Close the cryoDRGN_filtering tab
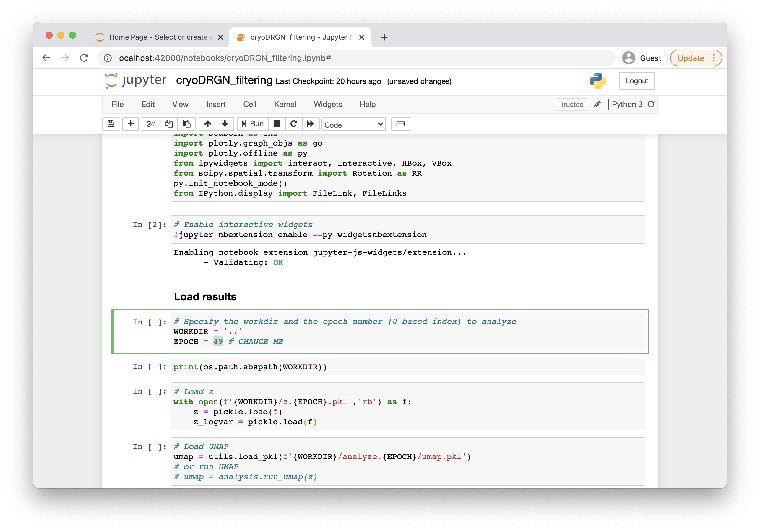The width and height of the screenshot is (760, 532). pyautogui.click(x=362, y=37)
